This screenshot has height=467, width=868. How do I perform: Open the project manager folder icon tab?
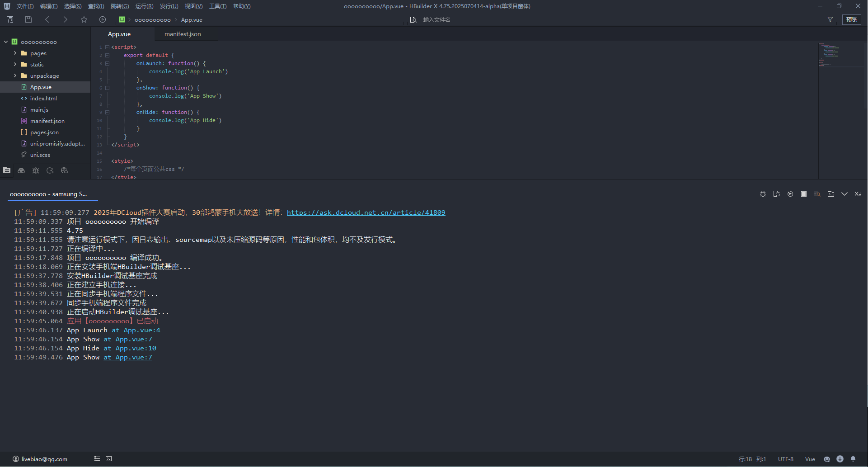(7, 170)
